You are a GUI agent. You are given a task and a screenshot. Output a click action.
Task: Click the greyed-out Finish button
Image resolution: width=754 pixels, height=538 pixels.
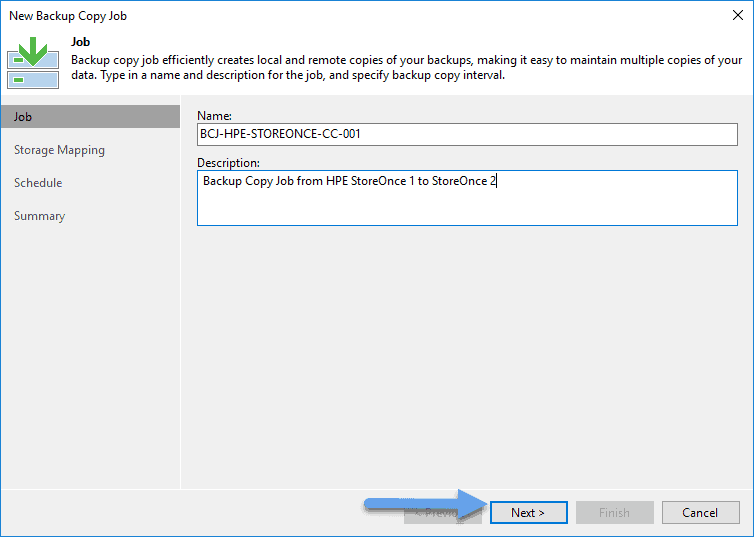(x=615, y=513)
